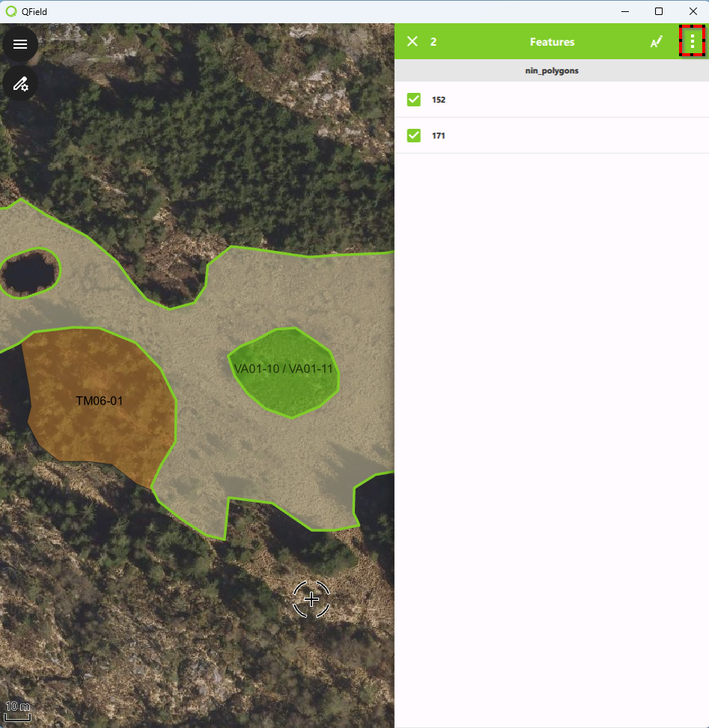Select the brown TM06-01 polygon

(x=99, y=401)
